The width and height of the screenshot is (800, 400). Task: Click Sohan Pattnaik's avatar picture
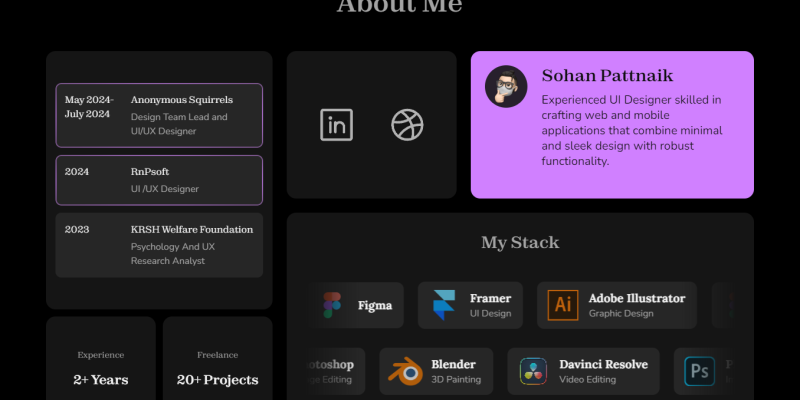[506, 86]
